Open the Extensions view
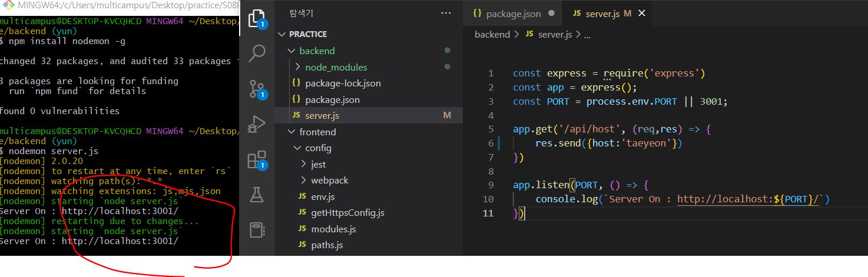 (x=257, y=160)
